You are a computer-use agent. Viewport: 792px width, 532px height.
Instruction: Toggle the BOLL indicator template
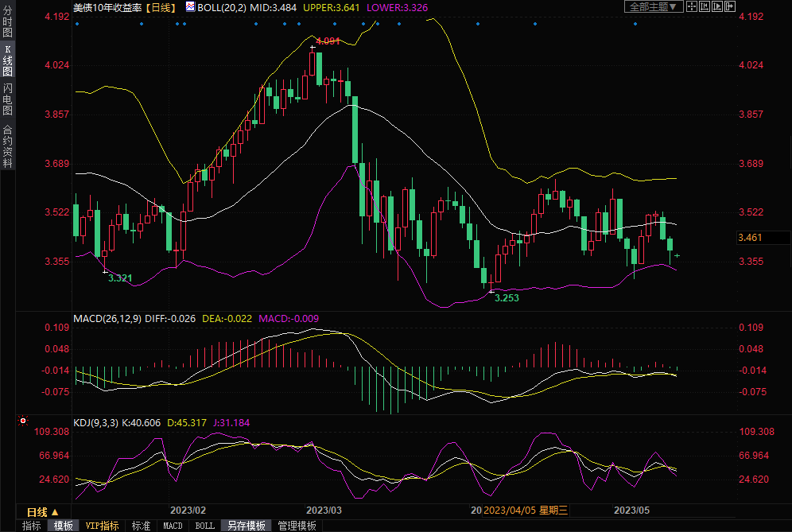click(x=204, y=526)
